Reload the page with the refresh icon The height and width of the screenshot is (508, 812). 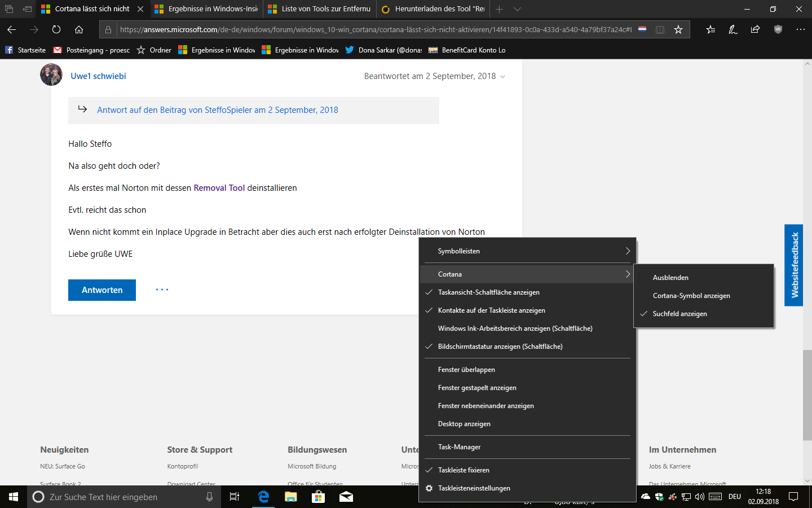[x=56, y=29]
